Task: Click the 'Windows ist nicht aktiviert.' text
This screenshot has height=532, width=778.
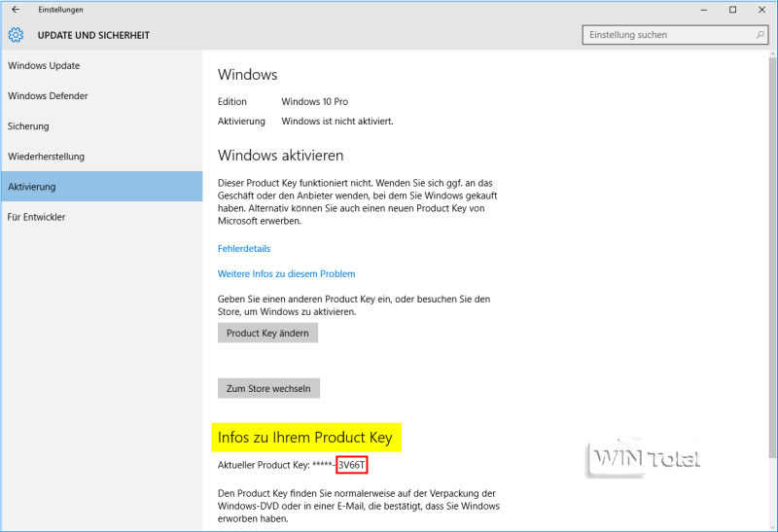Action: coord(337,122)
